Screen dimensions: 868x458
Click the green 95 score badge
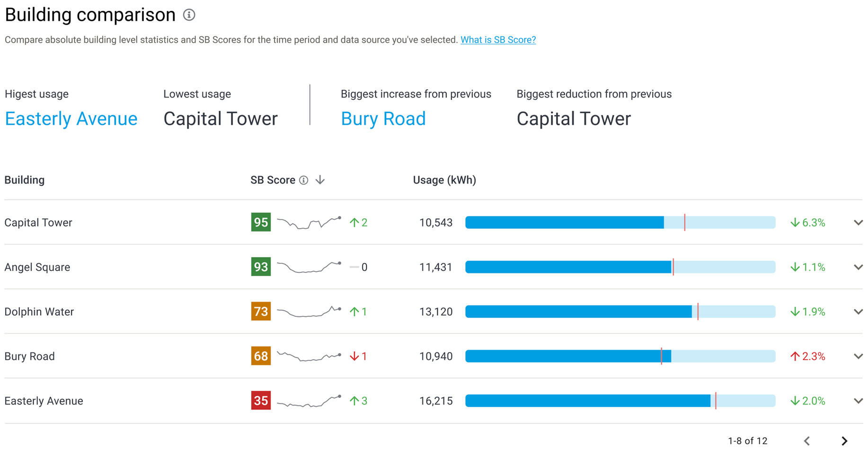[x=261, y=222]
